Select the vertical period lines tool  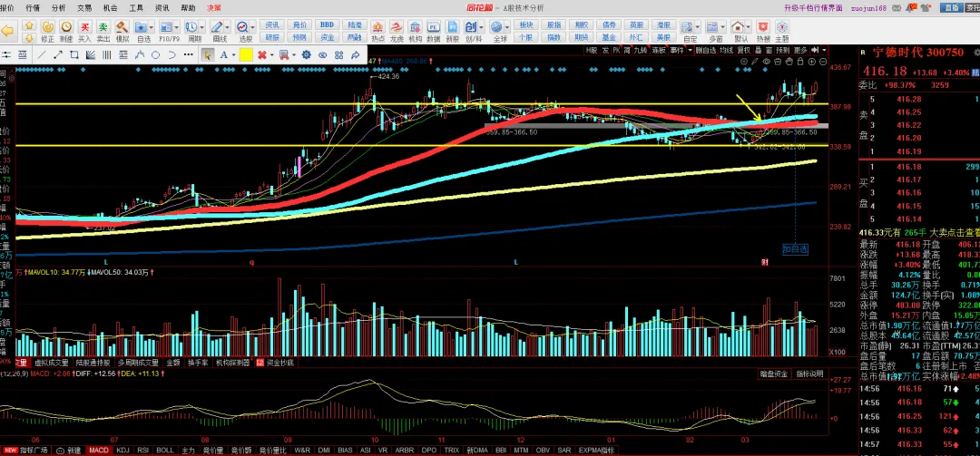pos(106,55)
